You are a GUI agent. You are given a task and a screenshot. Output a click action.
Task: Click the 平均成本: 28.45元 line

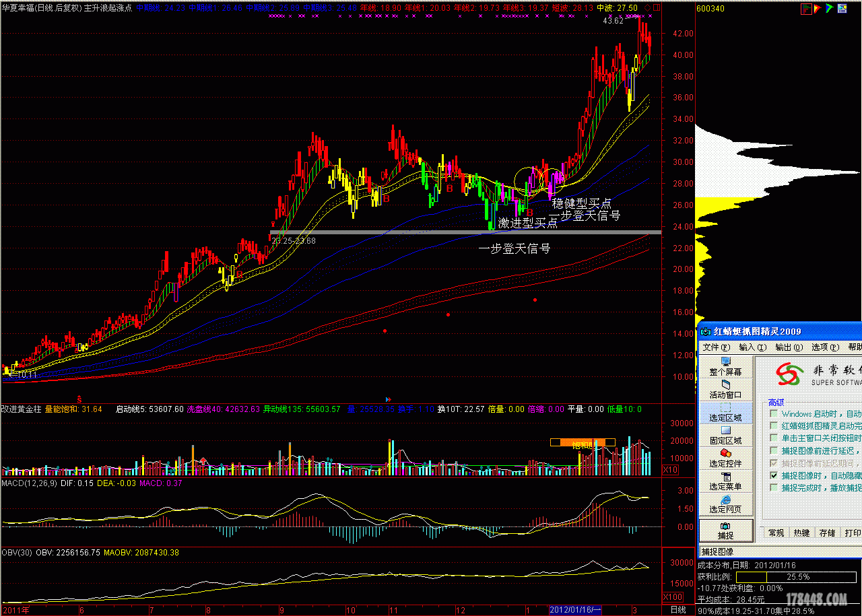tap(731, 599)
